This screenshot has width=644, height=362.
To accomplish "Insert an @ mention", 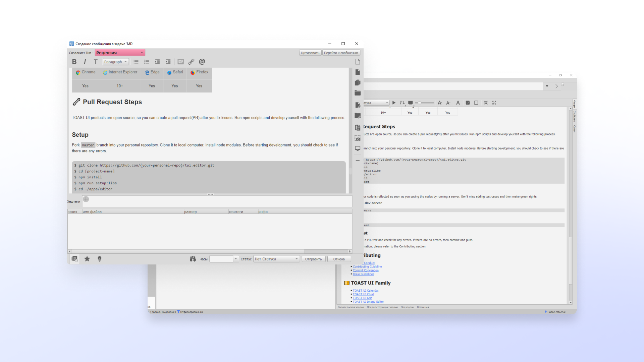I will [202, 62].
